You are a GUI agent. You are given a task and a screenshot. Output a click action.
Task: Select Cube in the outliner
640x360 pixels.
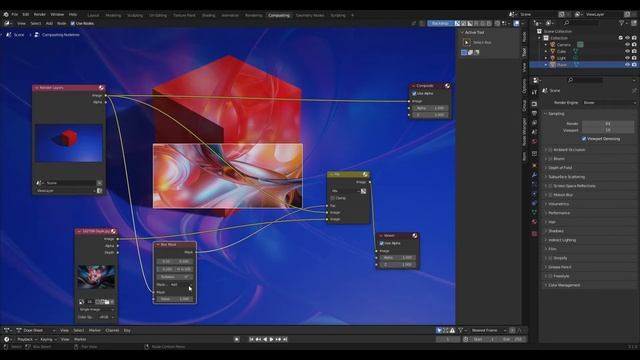[562, 51]
